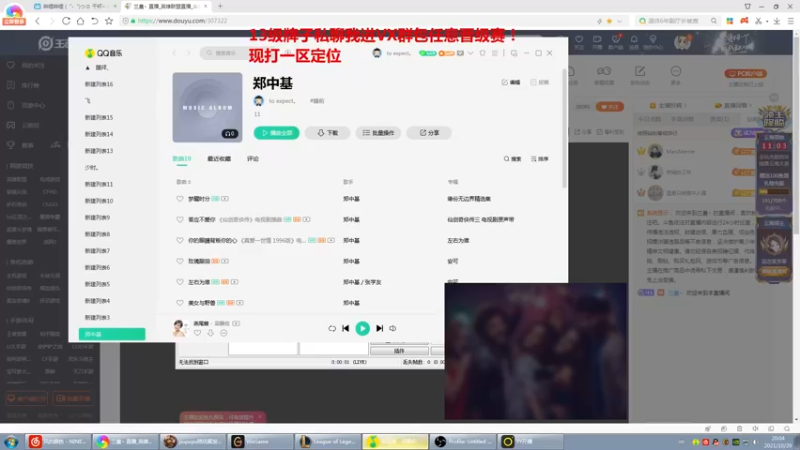Open the QQ Music main menu icon

[494, 53]
